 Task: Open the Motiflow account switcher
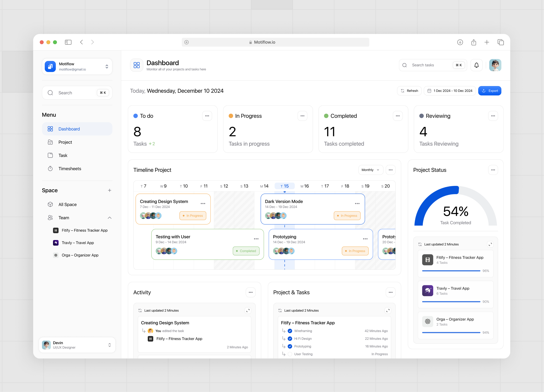coord(107,66)
